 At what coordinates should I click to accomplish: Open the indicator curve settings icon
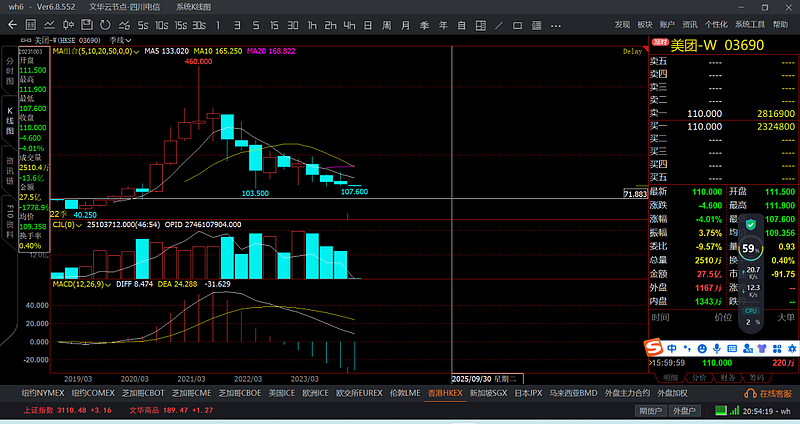pos(124,25)
